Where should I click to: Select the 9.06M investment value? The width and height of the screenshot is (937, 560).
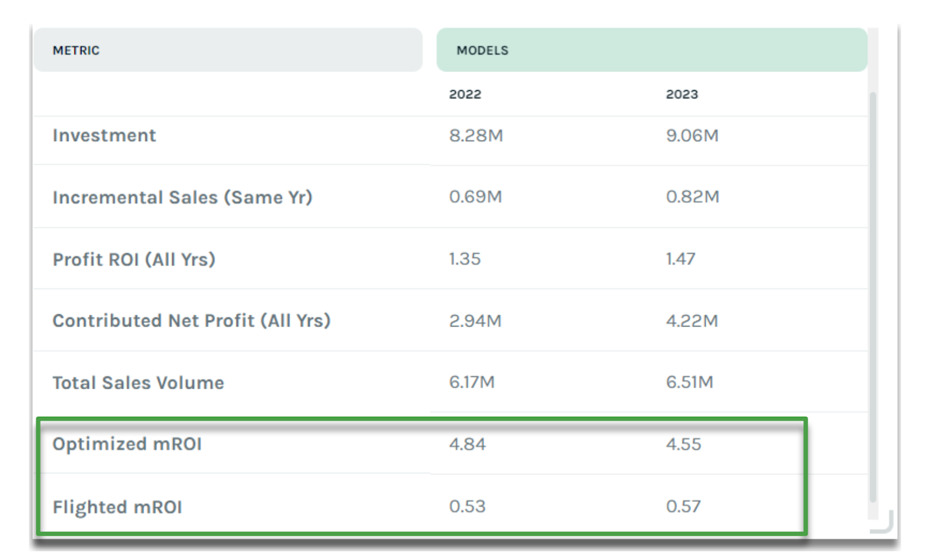pos(692,136)
